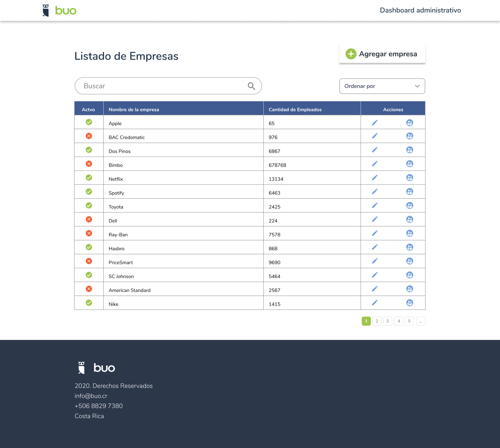Open the employees icon for BAC Credomatic
Image resolution: width=500 pixels, height=448 pixels.
(410, 136)
